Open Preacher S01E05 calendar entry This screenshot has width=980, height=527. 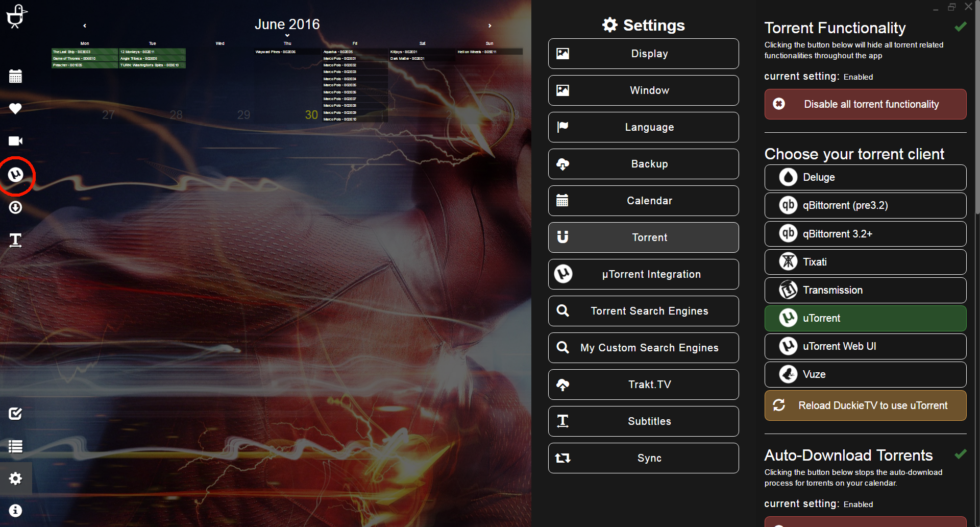(x=85, y=65)
